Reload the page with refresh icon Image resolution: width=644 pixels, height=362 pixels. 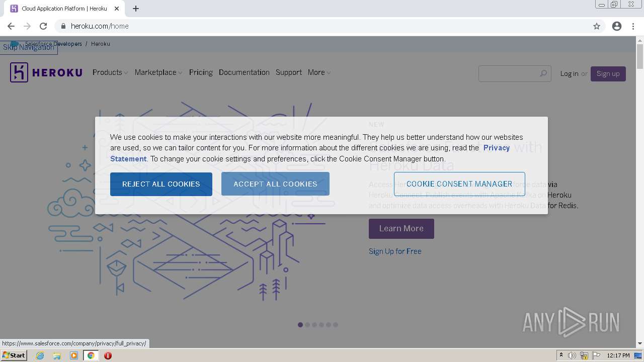point(43,26)
